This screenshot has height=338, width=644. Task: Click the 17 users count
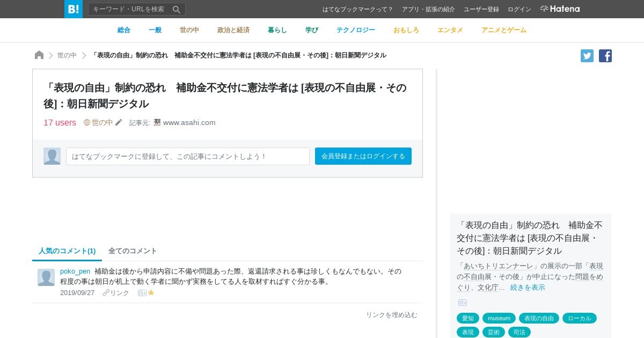(60, 122)
